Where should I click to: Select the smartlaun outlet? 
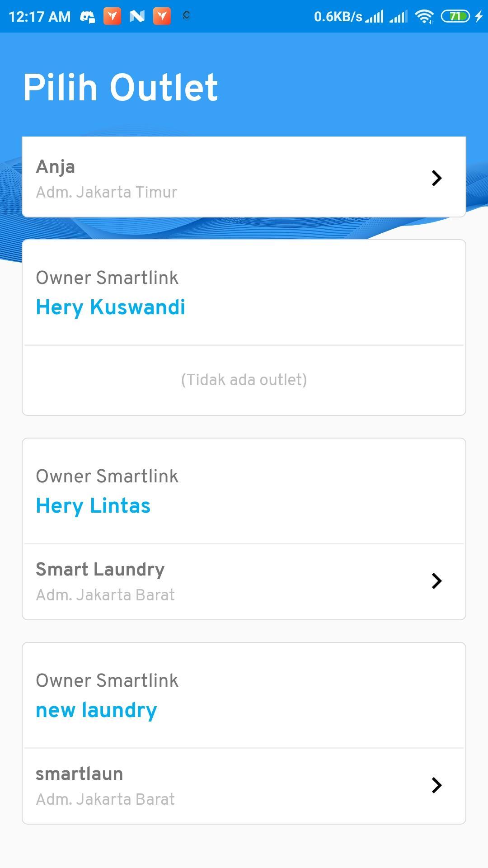pyautogui.click(x=244, y=786)
